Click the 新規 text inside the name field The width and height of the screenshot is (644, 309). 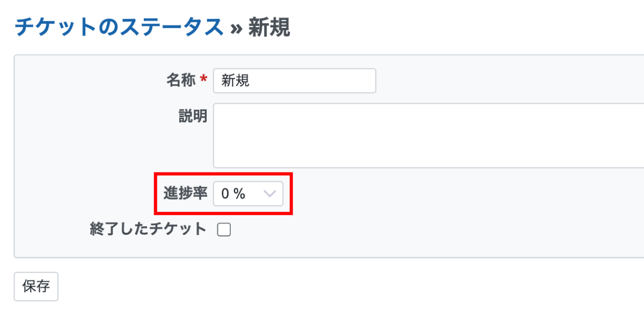[236, 81]
